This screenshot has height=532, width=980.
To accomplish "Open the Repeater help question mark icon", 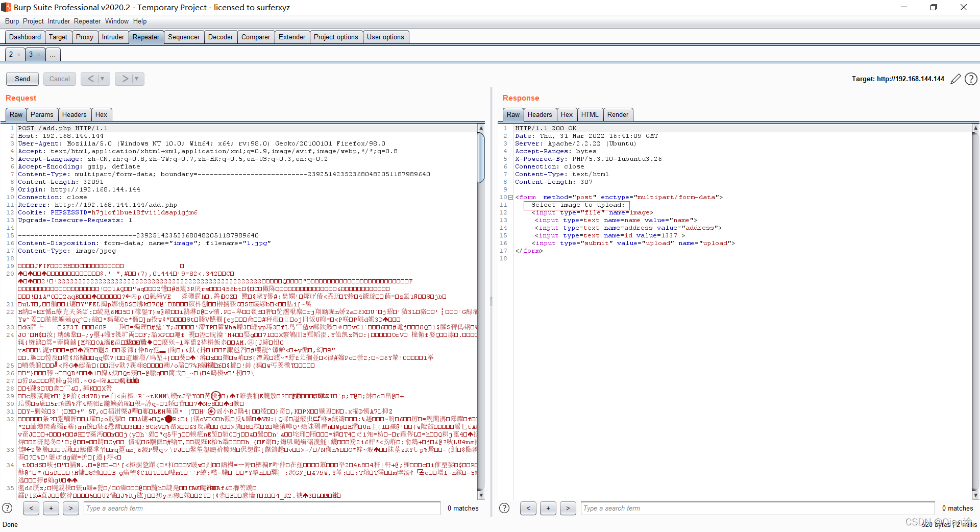I will pyautogui.click(x=971, y=79).
